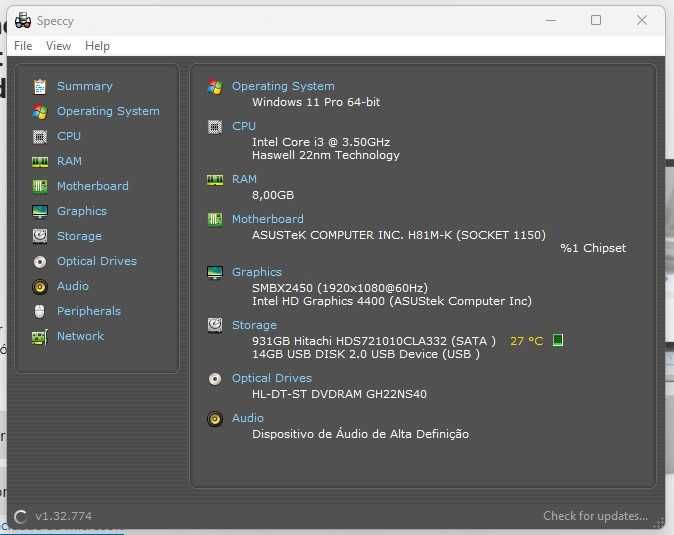The width and height of the screenshot is (674, 535).
Task: Open the View menu
Action: (59, 46)
